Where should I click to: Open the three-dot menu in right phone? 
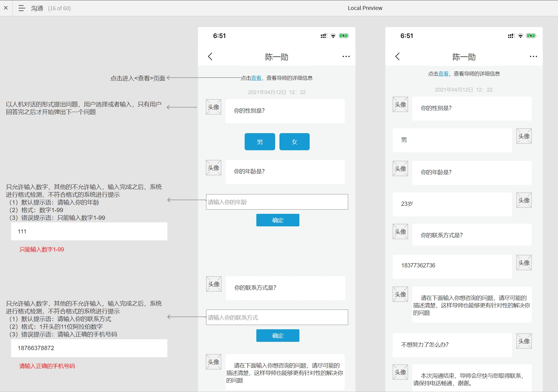533,56
